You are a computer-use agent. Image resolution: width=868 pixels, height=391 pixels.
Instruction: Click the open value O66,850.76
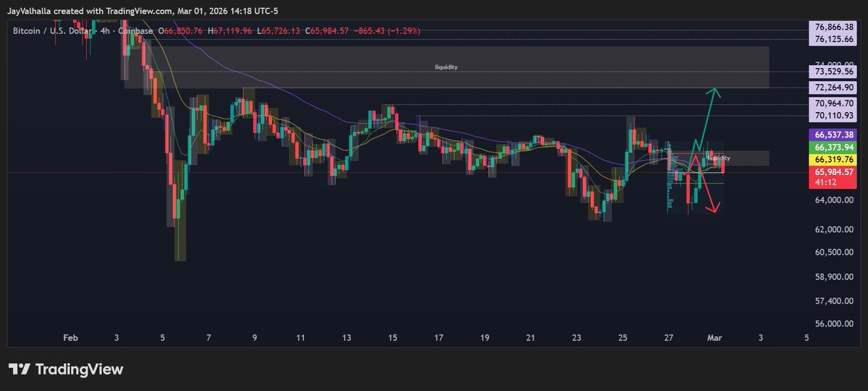click(181, 31)
